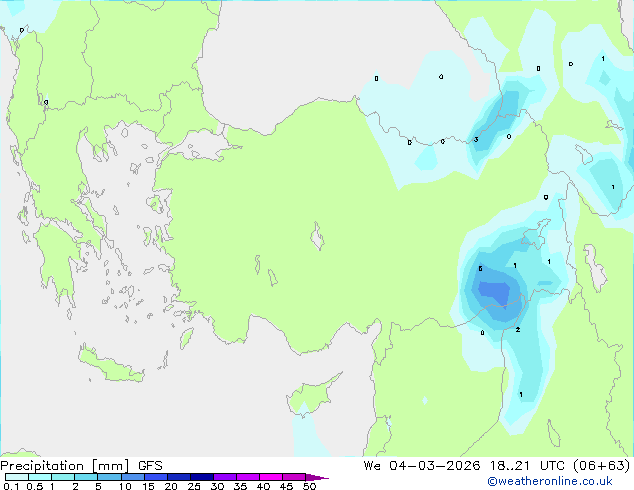Viewport: 634px width, 490px height.
Task: Click the above-50 mm legend arrow tip
Action: point(317,477)
